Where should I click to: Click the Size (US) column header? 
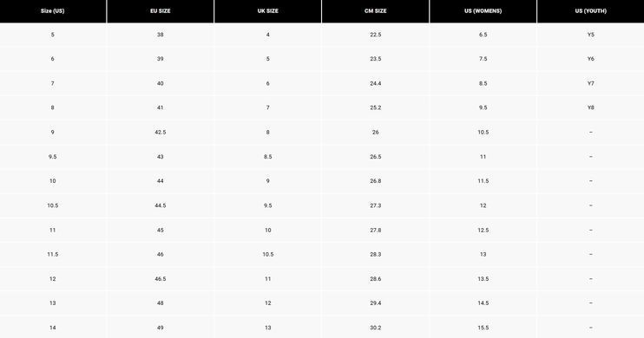pos(53,11)
